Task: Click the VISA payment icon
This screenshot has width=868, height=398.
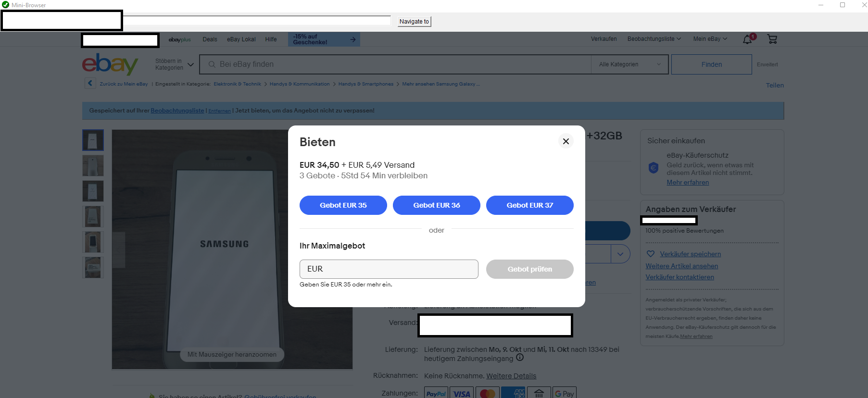Action: (462, 393)
